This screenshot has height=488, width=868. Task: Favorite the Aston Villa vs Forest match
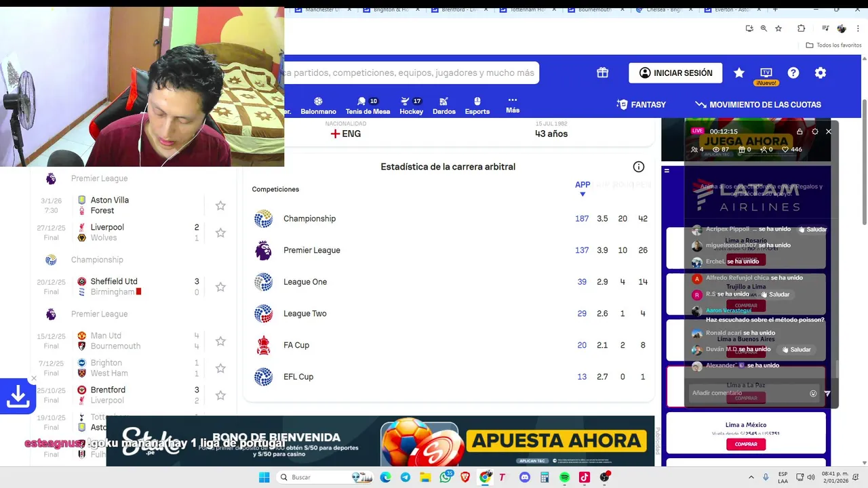pos(220,205)
